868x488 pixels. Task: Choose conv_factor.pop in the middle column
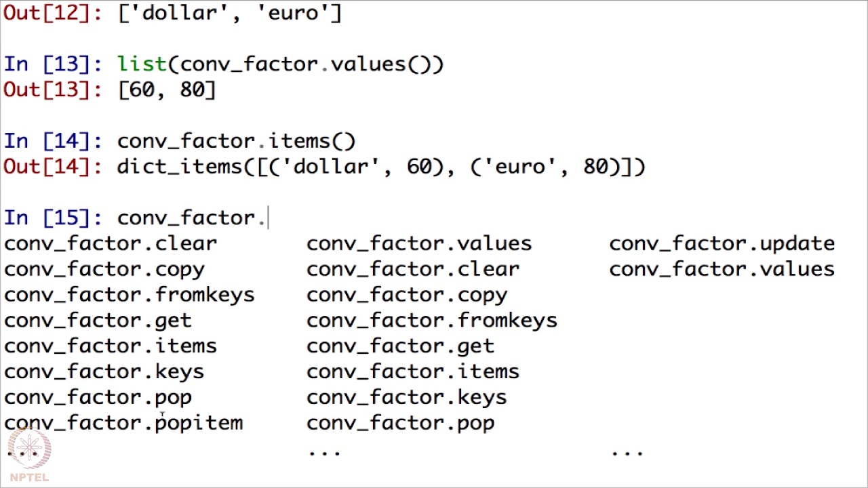(400, 424)
